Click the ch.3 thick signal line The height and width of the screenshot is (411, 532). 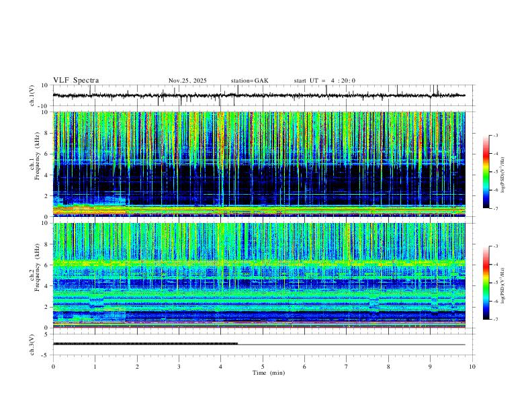point(145,344)
